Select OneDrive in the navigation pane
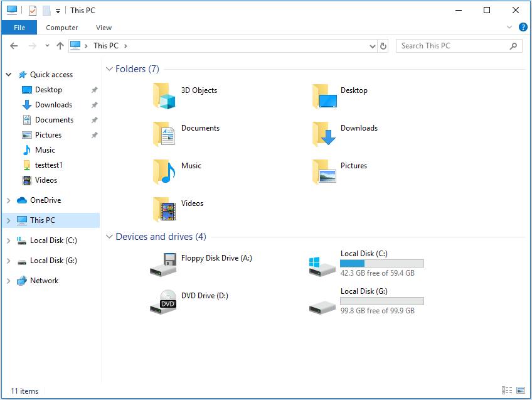532x400 pixels. pyautogui.click(x=45, y=200)
